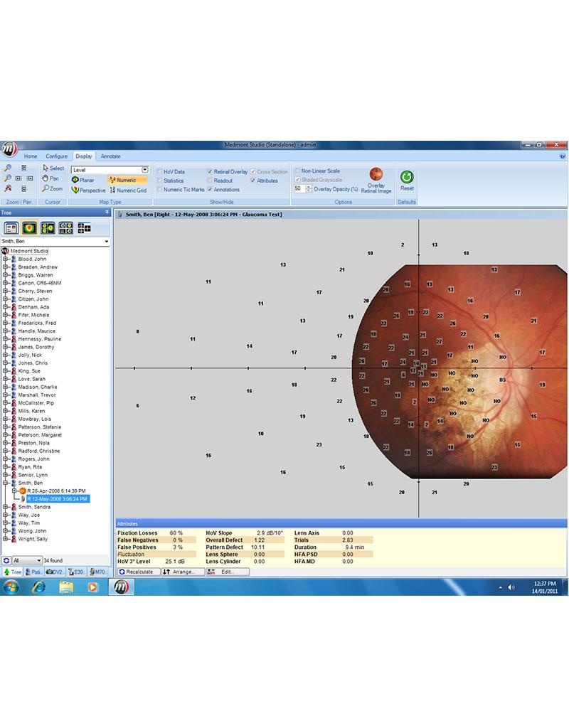Image resolution: width=569 pixels, height=728 pixels.
Task: Click the Overlay Opacity spinner arrows
Action: [309, 189]
